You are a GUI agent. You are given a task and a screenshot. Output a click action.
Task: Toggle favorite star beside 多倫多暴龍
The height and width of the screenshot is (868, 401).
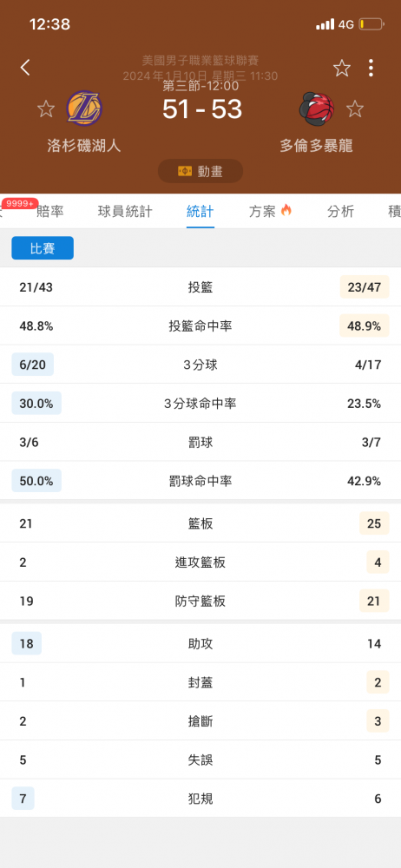coord(355,108)
